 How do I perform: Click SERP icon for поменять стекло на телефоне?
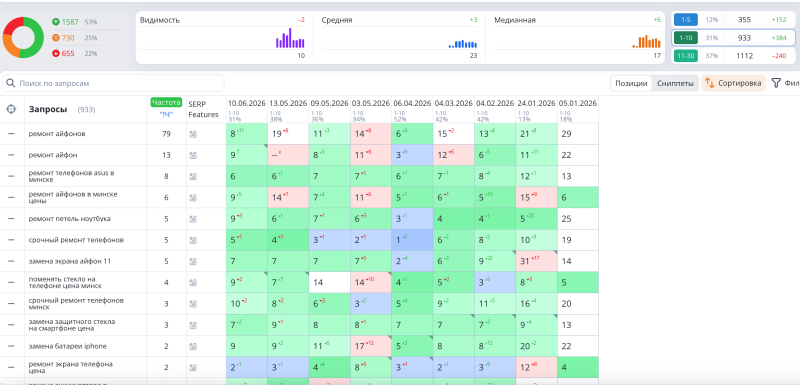click(193, 283)
